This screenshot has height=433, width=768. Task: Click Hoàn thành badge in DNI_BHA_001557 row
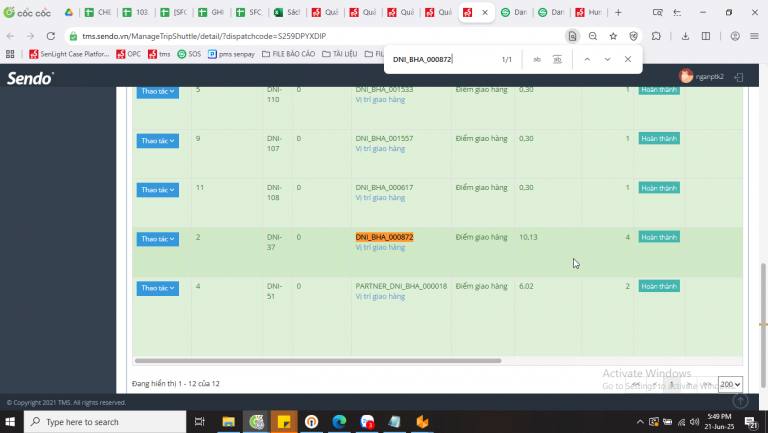click(659, 139)
